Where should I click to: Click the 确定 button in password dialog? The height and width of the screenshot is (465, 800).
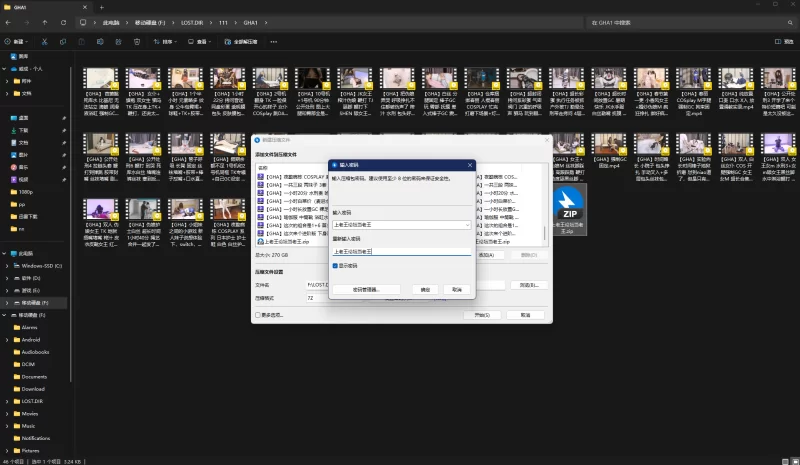tap(424, 289)
